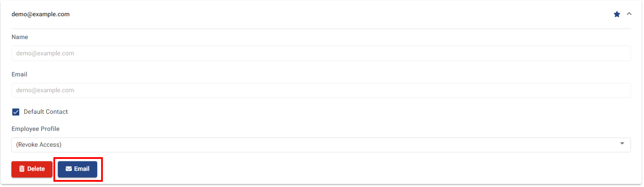Click the envelope icon on Email button

point(69,169)
